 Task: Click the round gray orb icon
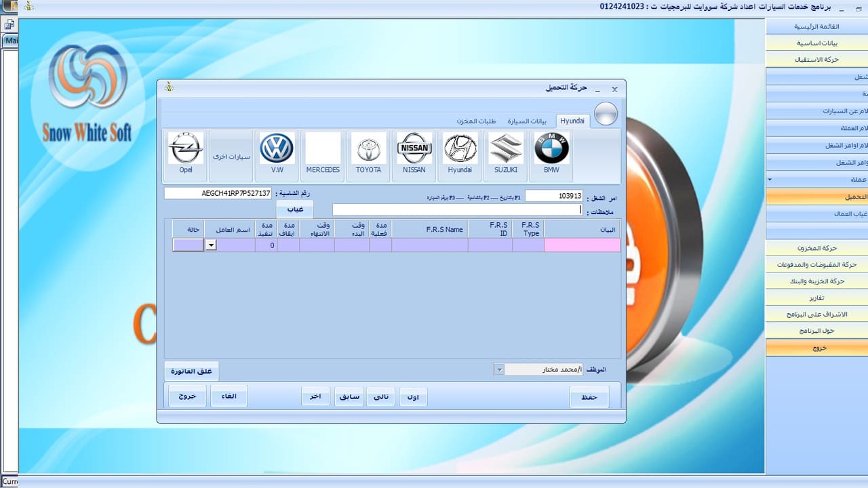pos(606,114)
